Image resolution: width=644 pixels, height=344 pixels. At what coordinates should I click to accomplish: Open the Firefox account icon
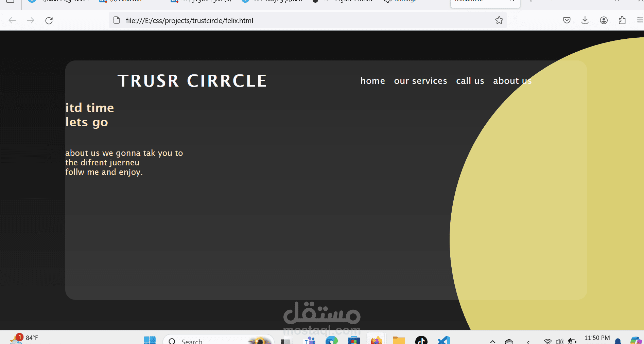(604, 20)
